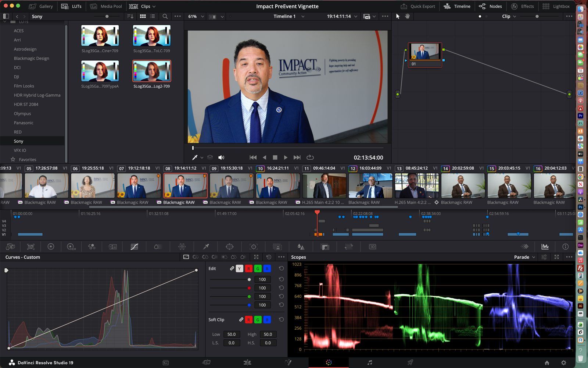The image size is (588, 368).
Task: Open the Lightbox view
Action: pyautogui.click(x=556, y=6)
